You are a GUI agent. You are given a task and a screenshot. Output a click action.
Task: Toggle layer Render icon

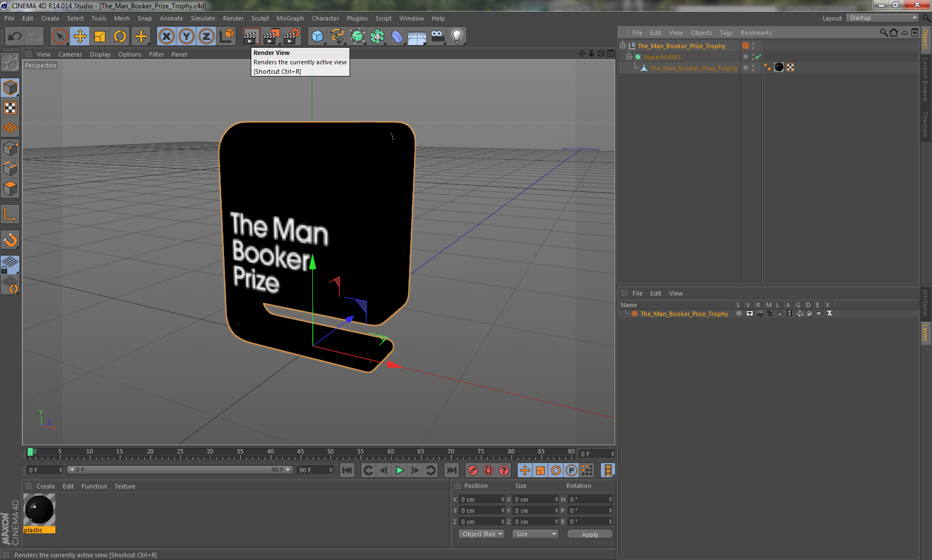(759, 313)
